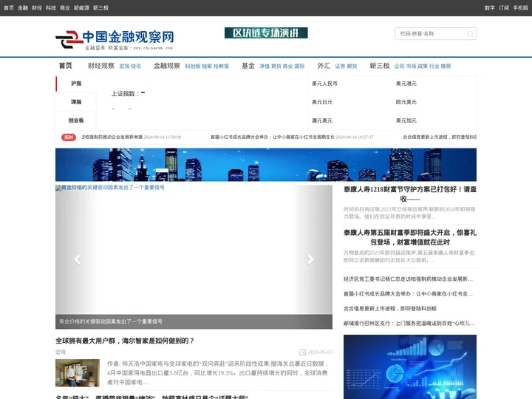Open 科创板 sub-link
Viewport: 532px width, 399px height.
click(x=193, y=66)
